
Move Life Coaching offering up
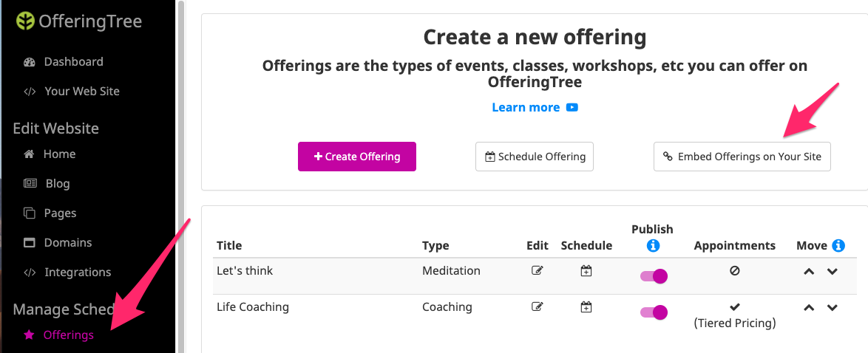pos(809,307)
